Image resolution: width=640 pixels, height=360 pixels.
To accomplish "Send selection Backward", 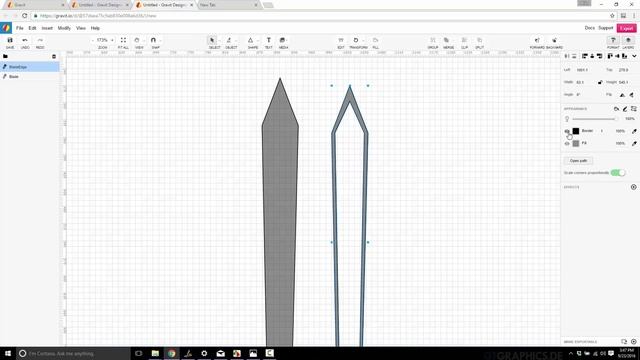I will pos(554,40).
